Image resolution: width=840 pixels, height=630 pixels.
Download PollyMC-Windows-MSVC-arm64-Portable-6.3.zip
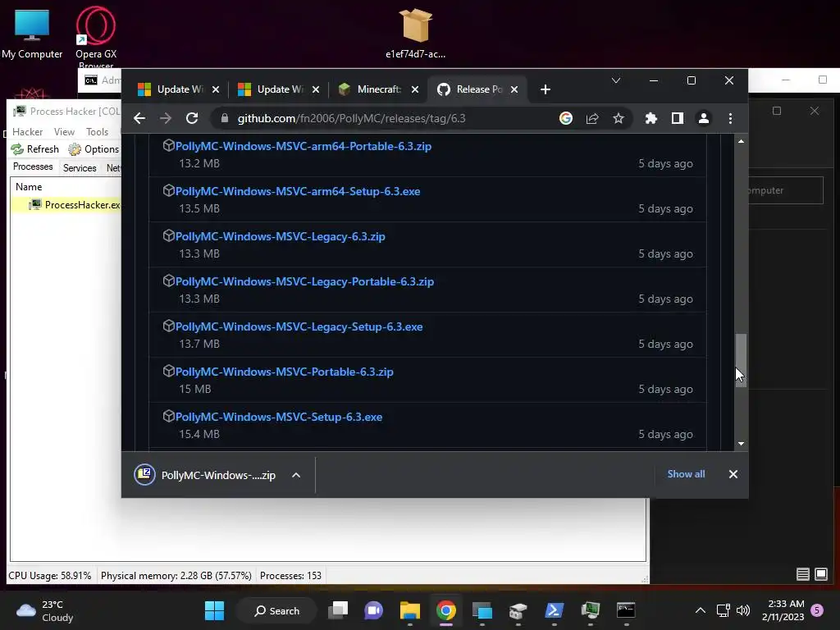point(304,146)
